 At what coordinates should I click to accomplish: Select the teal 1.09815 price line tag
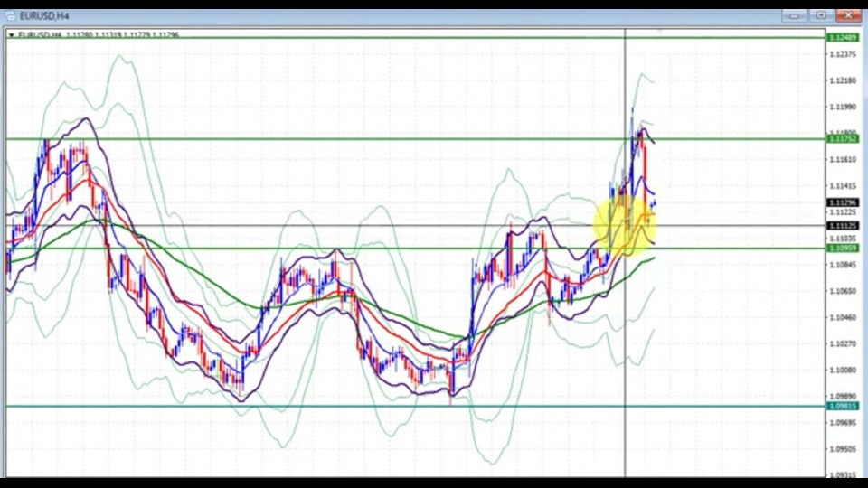point(842,406)
